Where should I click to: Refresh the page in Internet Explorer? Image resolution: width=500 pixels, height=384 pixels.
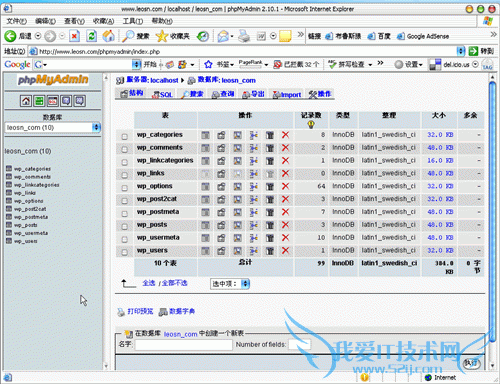coord(91,36)
